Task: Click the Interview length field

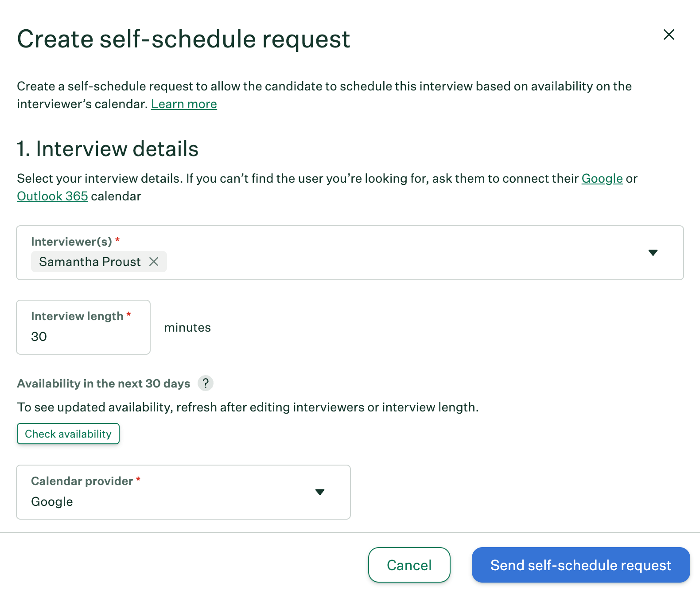Action: pos(83,336)
